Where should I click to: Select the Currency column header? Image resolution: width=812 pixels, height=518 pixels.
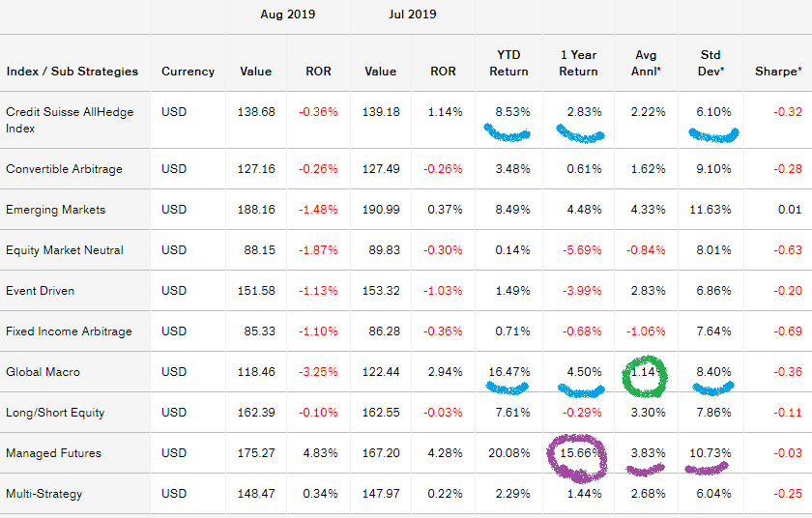click(188, 72)
